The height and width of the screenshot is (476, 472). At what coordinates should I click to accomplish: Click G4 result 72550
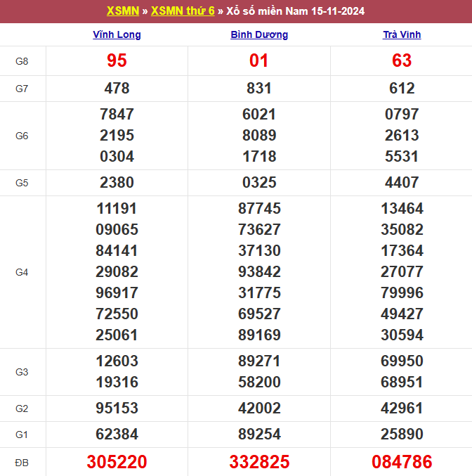pos(117,314)
